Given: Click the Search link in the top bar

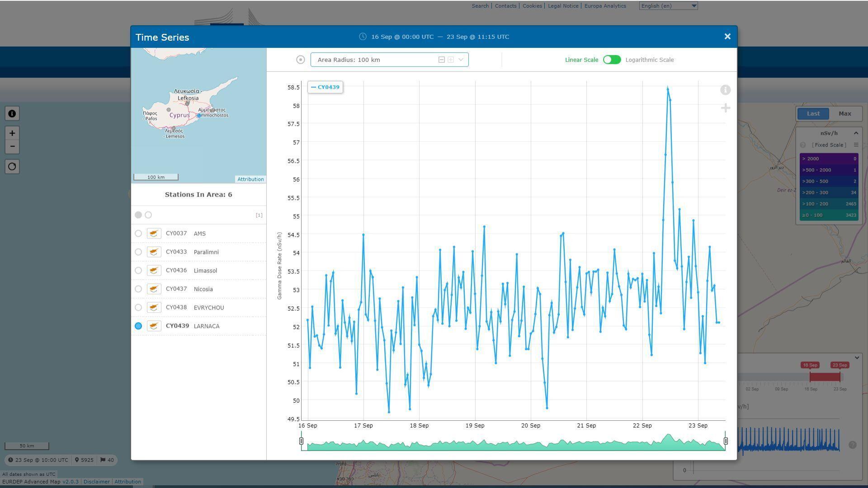Looking at the screenshot, I should (480, 6).
